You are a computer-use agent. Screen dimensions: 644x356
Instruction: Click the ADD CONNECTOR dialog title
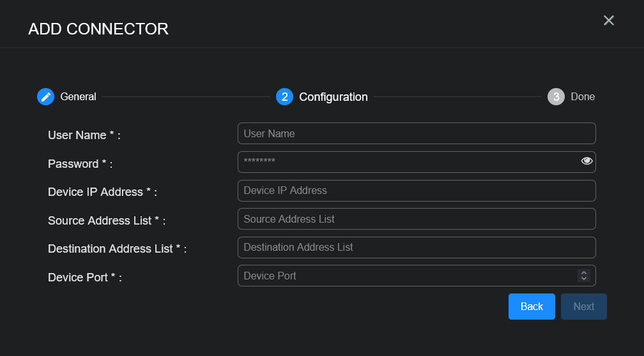coord(98,29)
